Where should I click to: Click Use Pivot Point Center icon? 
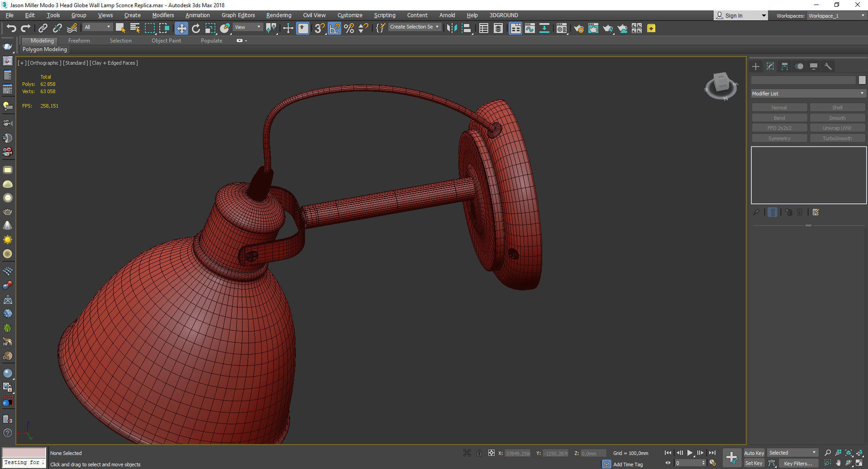pyautogui.click(x=272, y=28)
